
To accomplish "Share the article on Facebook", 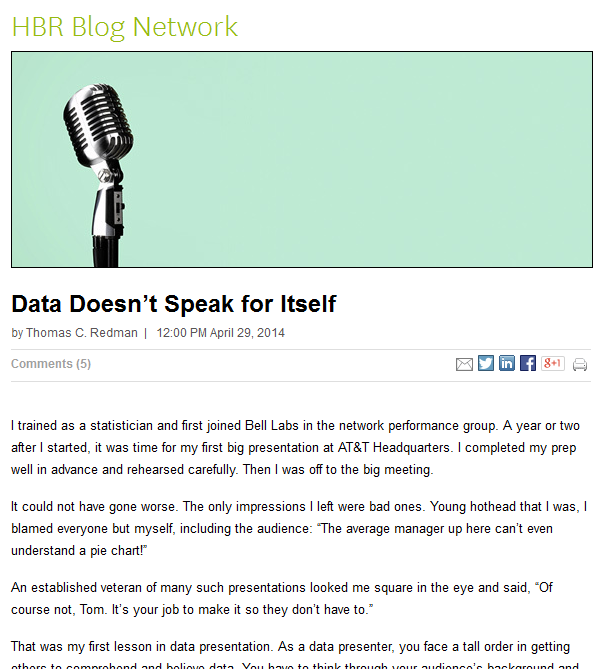I will [527, 363].
